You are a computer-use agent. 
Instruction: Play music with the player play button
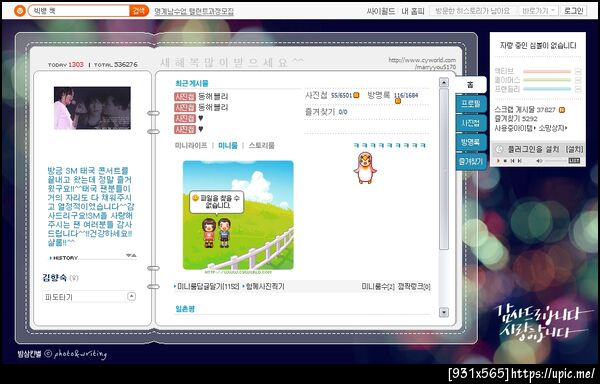pyautogui.click(x=498, y=161)
